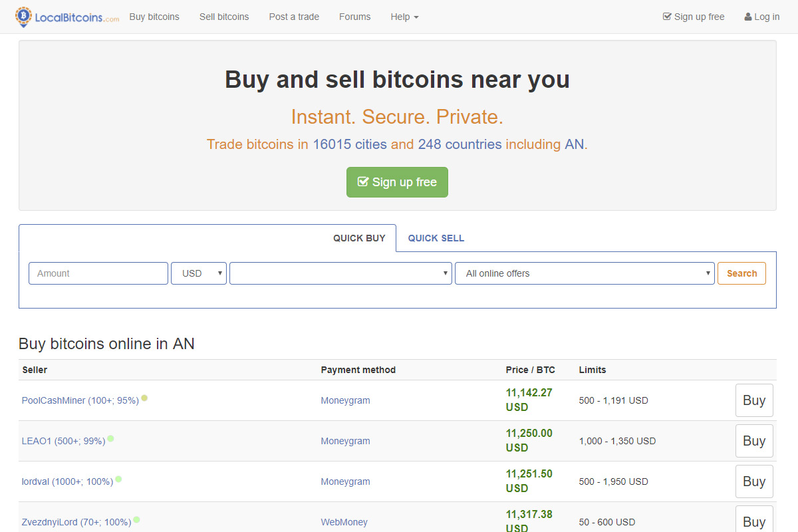Follow the 248 countries link
The image size is (798, 532).
460,144
